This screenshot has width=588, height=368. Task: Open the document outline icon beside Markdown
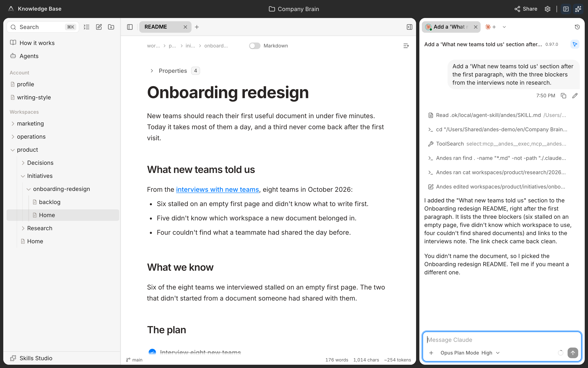406,46
